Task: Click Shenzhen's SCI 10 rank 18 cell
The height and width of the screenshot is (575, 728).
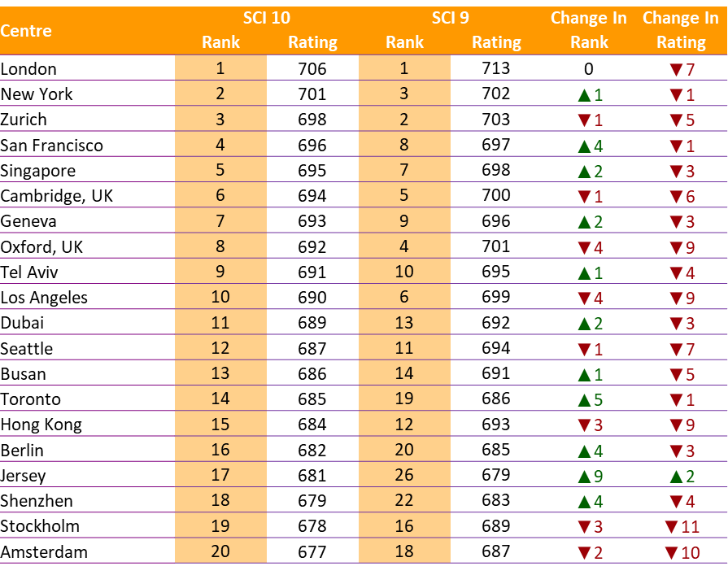Action: (x=220, y=500)
